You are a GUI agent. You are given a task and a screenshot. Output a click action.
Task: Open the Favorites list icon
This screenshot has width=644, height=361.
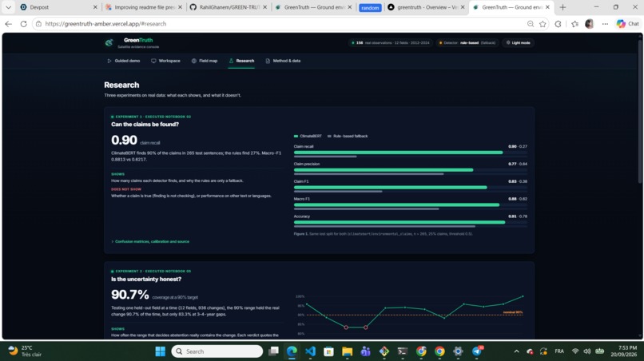tap(574, 24)
